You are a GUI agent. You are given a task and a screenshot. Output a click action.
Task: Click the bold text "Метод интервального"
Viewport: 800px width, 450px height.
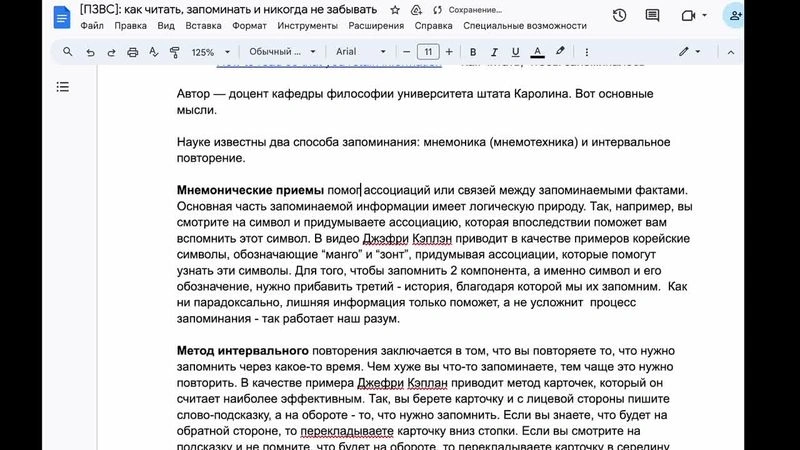(242, 351)
